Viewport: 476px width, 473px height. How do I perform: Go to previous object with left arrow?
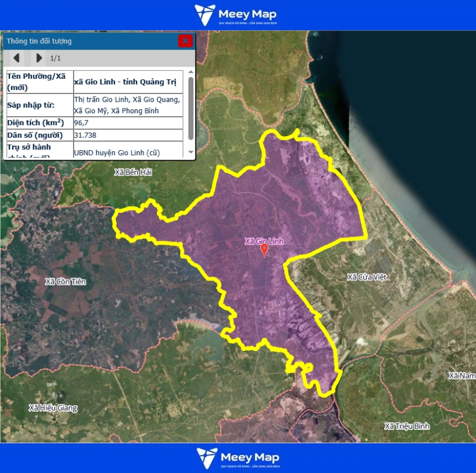pos(16,58)
